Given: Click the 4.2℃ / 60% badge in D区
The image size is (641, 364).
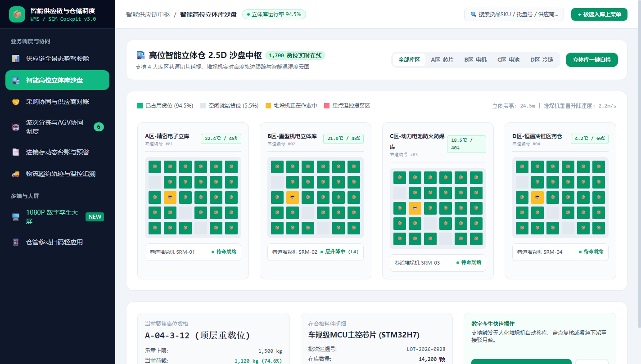Looking at the screenshot, I should pyautogui.click(x=590, y=139).
